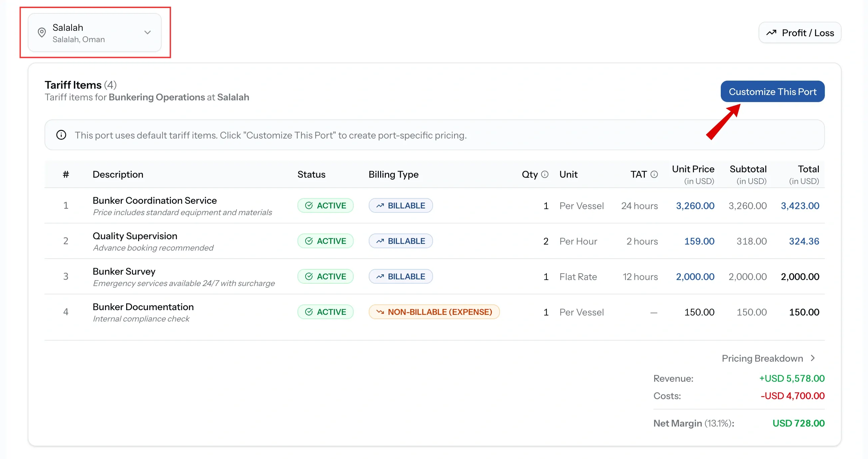Click subtotal 318.00
Screen dimensions: 868x459
(752, 241)
